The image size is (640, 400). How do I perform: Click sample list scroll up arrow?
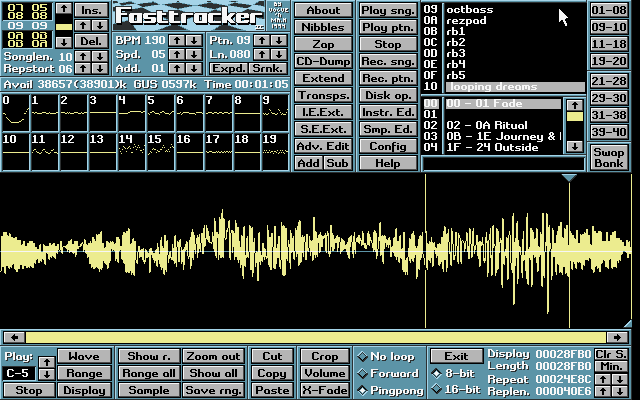pos(575,105)
